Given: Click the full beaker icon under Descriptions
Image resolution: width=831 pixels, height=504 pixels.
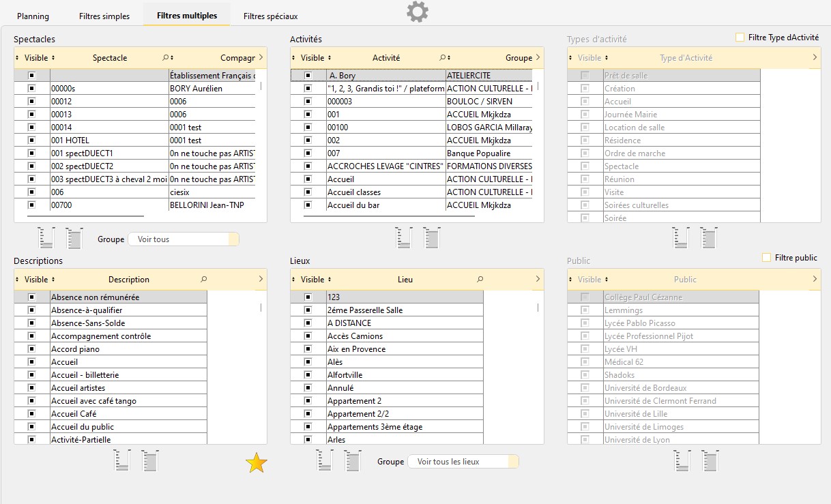Looking at the screenshot, I should [x=150, y=461].
